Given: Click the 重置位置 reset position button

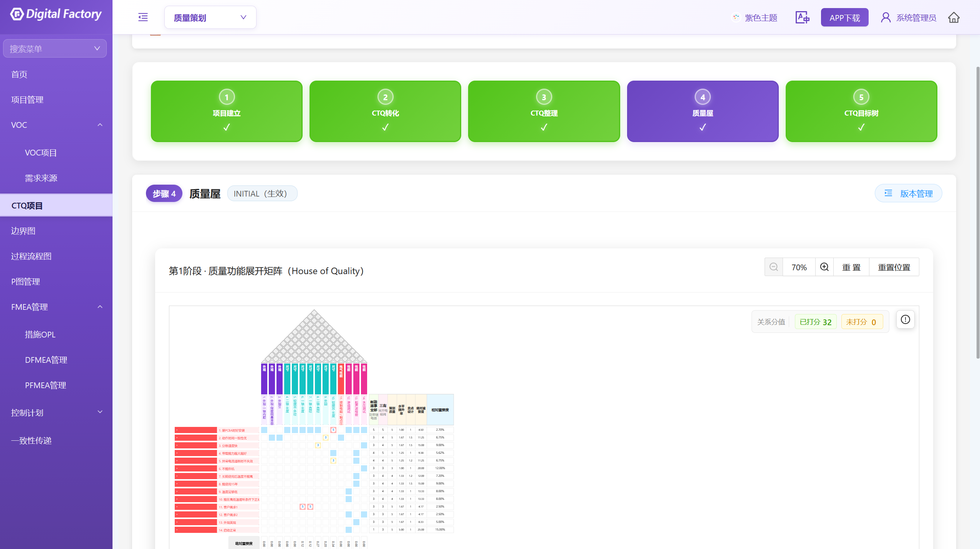Looking at the screenshot, I should pos(894,267).
